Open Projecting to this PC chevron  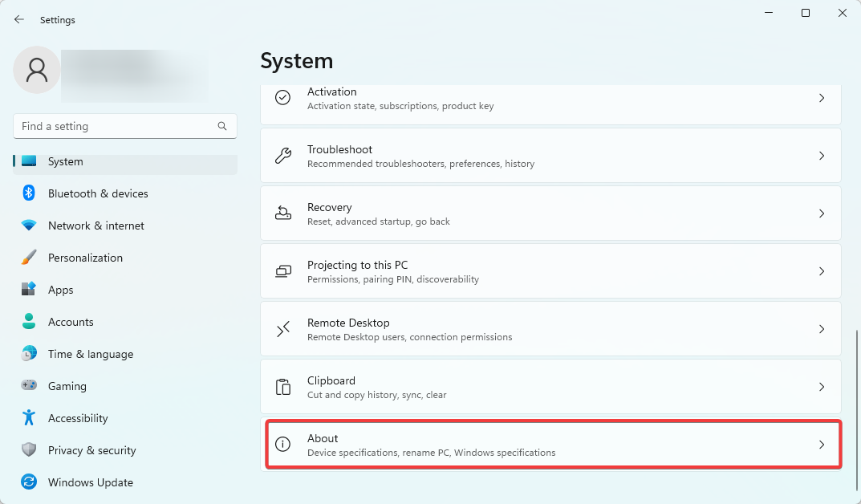822,271
